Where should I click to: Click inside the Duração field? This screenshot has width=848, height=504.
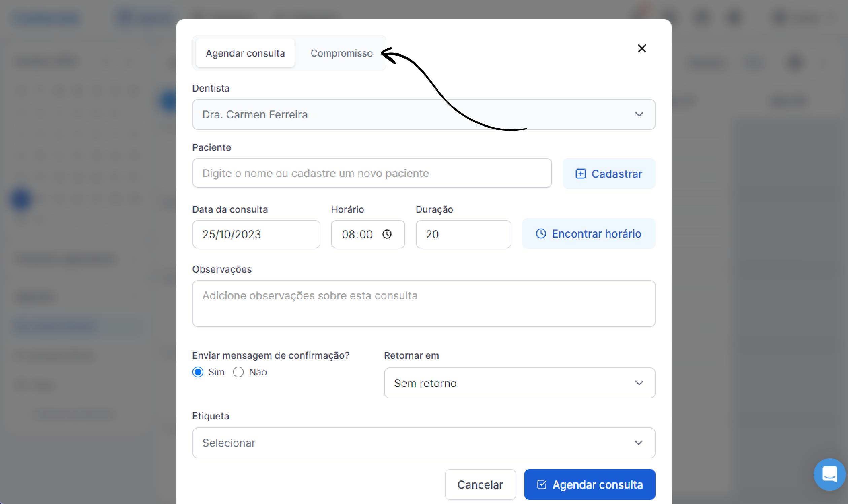(463, 234)
